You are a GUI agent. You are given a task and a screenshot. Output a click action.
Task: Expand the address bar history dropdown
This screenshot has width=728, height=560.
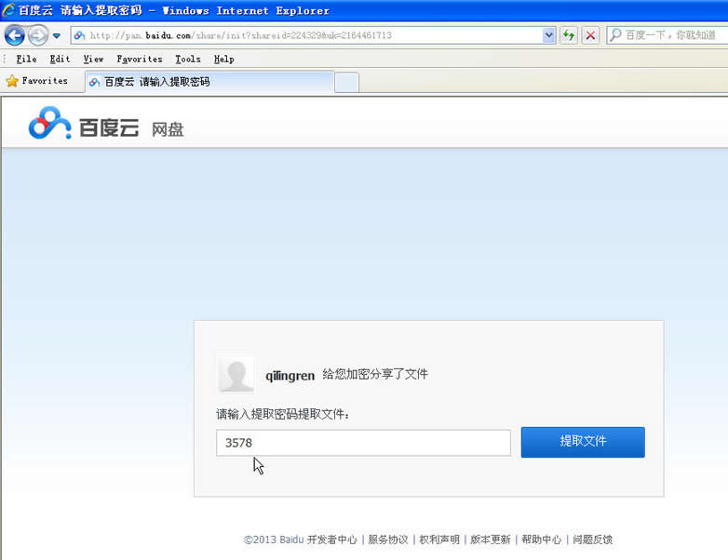pyautogui.click(x=548, y=35)
